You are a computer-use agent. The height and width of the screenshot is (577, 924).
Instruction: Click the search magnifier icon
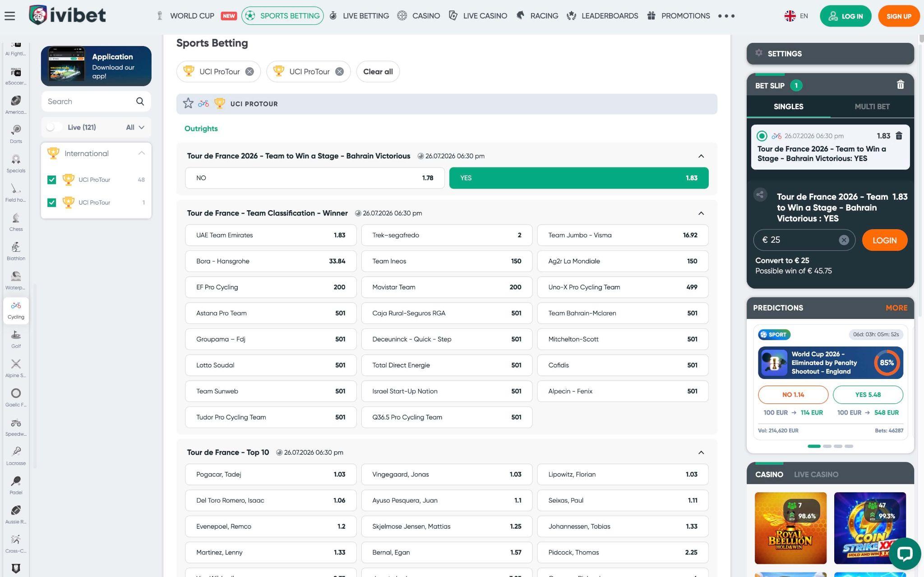tap(140, 102)
